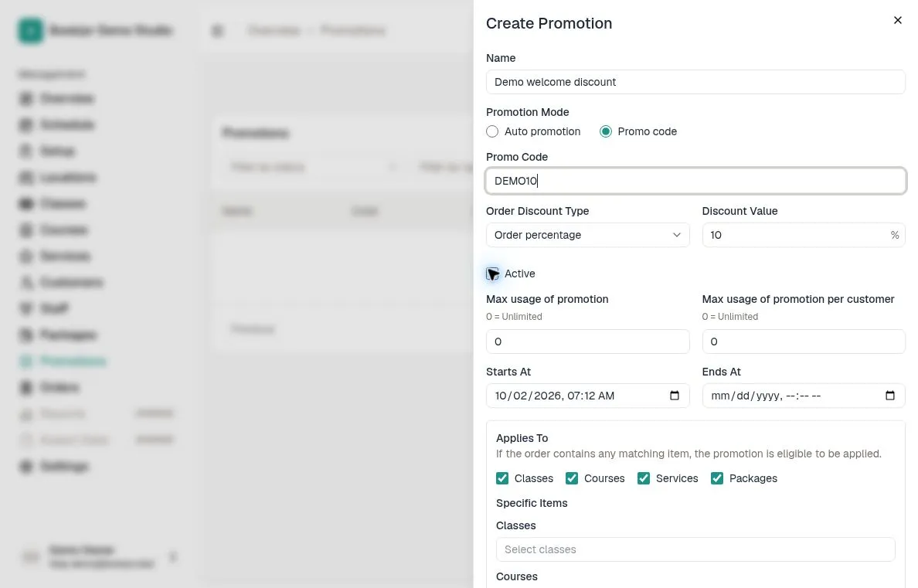Click the Applies To heading
The width and height of the screenshot is (918, 588).
tap(522, 438)
